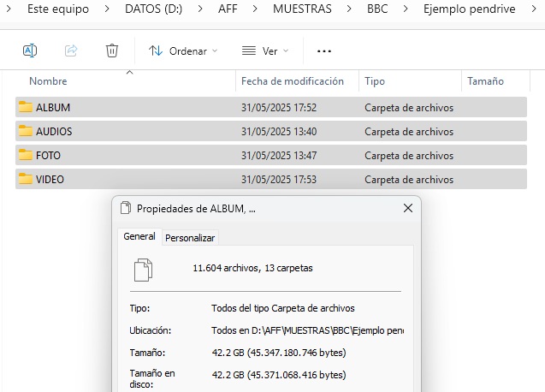Go to MUESTRAS folder in breadcrumb
The height and width of the screenshot is (392, 545).
(x=302, y=9)
